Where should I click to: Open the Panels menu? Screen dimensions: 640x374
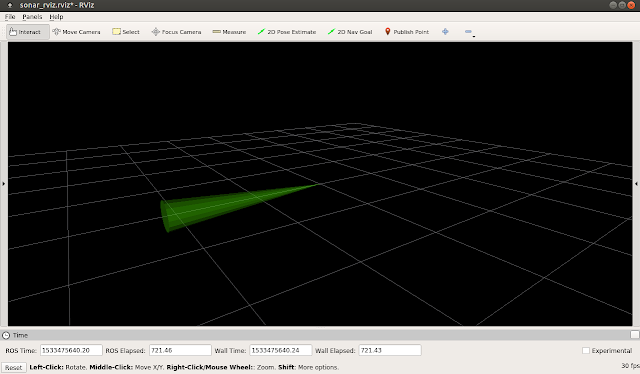(32, 17)
